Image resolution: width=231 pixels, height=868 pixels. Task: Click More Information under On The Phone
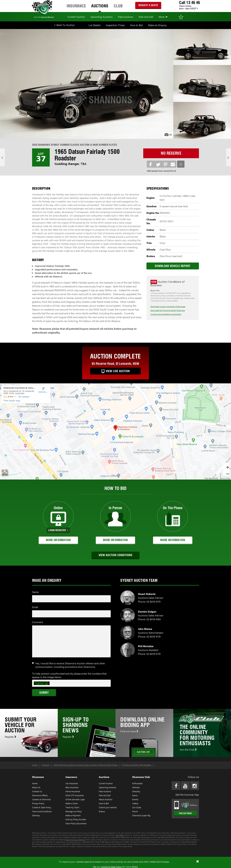[x=173, y=540]
